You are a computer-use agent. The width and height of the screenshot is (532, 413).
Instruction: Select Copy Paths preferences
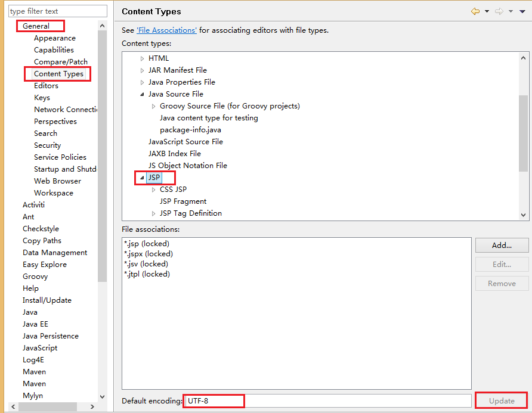click(42, 240)
